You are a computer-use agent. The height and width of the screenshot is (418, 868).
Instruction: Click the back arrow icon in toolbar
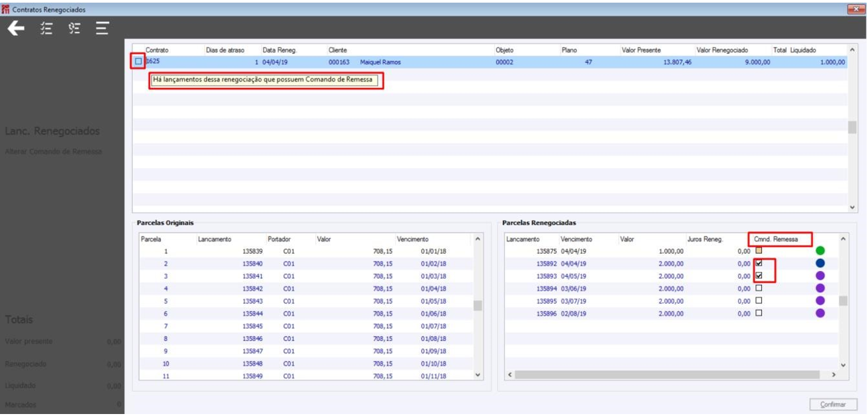[16, 28]
